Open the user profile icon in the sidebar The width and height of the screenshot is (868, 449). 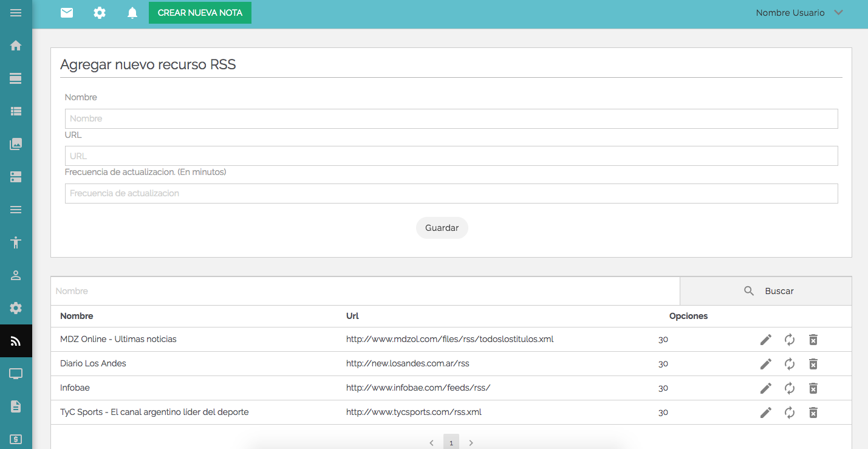coord(16,275)
